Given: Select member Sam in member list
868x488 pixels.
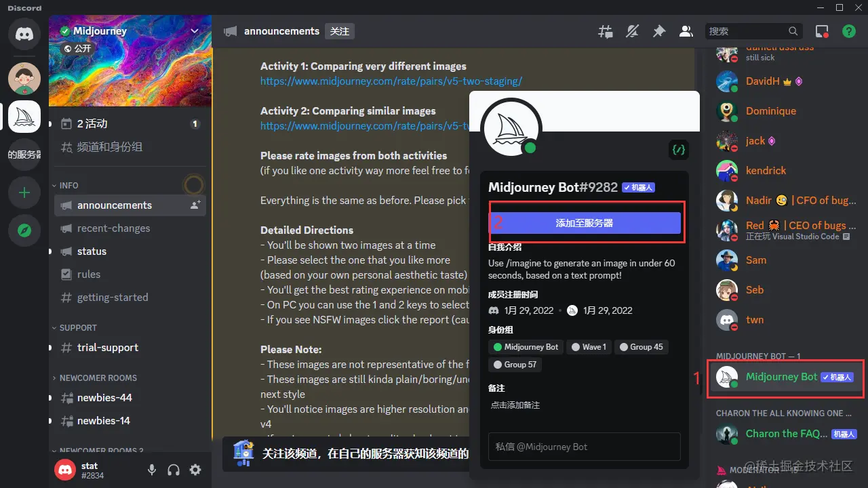Looking at the screenshot, I should click(x=787, y=260).
